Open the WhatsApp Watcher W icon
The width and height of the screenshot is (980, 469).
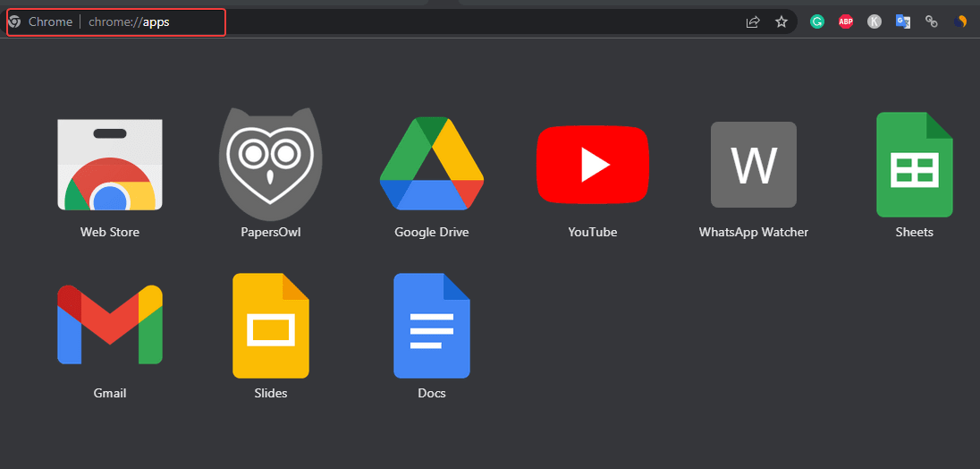754,165
